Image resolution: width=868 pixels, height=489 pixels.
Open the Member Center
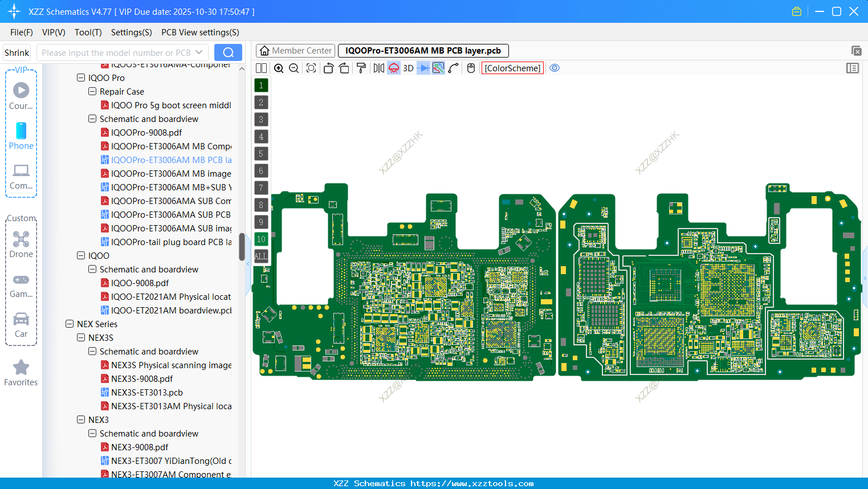[x=295, y=50]
